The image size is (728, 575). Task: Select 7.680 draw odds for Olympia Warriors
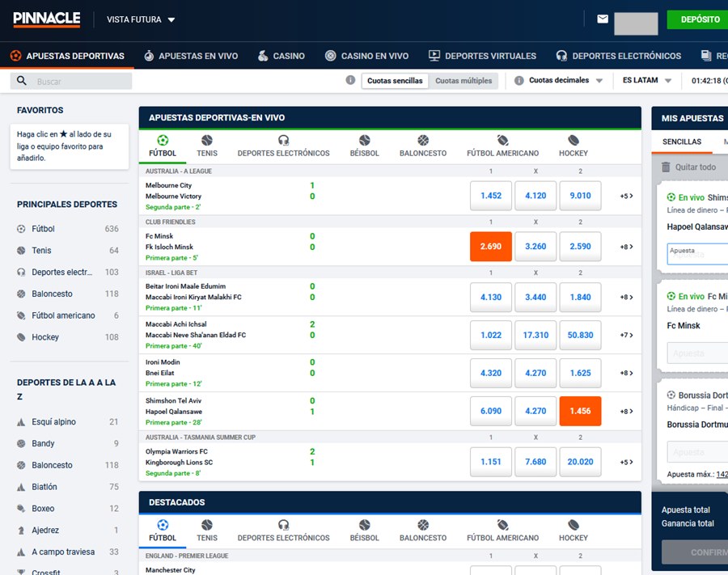pyautogui.click(x=535, y=462)
